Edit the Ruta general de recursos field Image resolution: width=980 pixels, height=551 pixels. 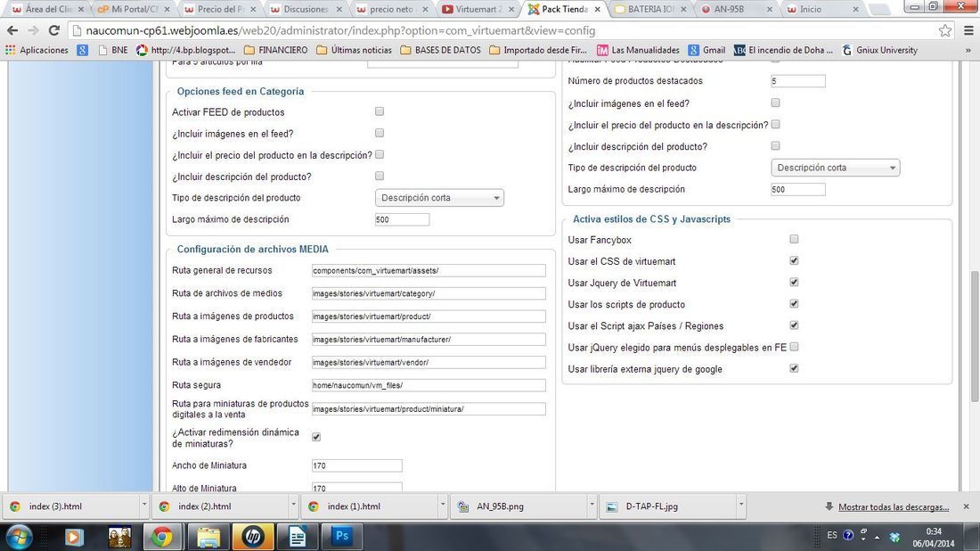click(x=429, y=271)
